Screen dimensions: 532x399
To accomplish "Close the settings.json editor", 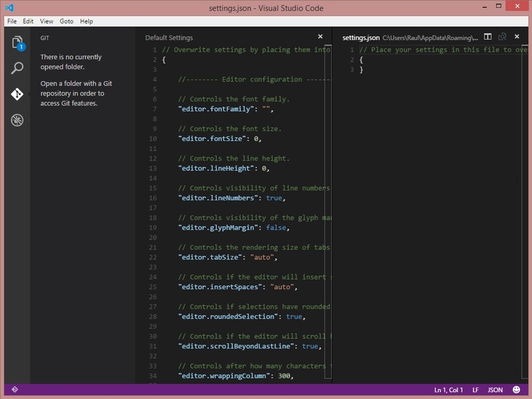I will [517, 37].
